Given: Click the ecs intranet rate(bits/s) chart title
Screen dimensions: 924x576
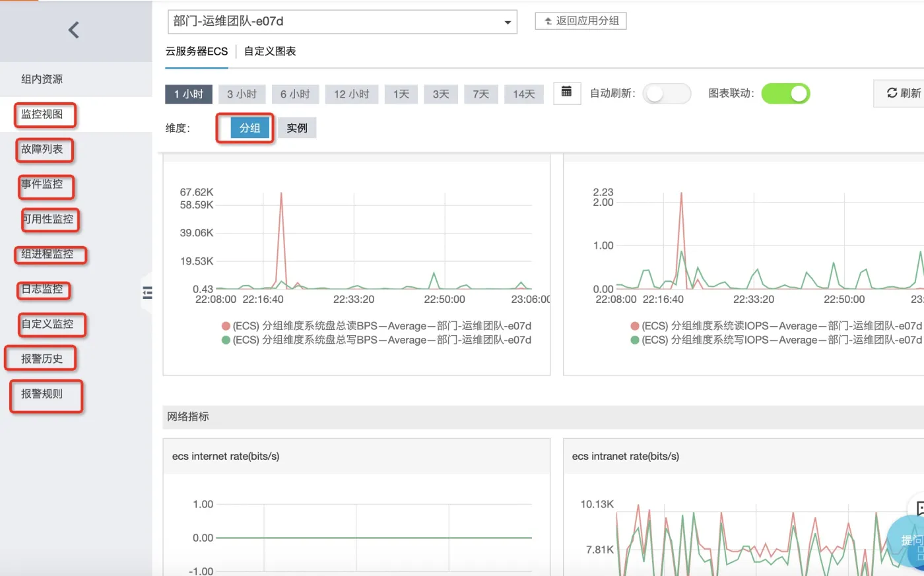Looking at the screenshot, I should click(626, 457).
